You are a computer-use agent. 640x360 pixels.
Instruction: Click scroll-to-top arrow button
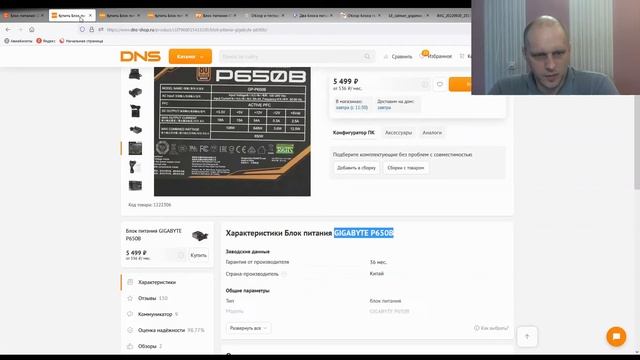pyautogui.click(x=527, y=336)
